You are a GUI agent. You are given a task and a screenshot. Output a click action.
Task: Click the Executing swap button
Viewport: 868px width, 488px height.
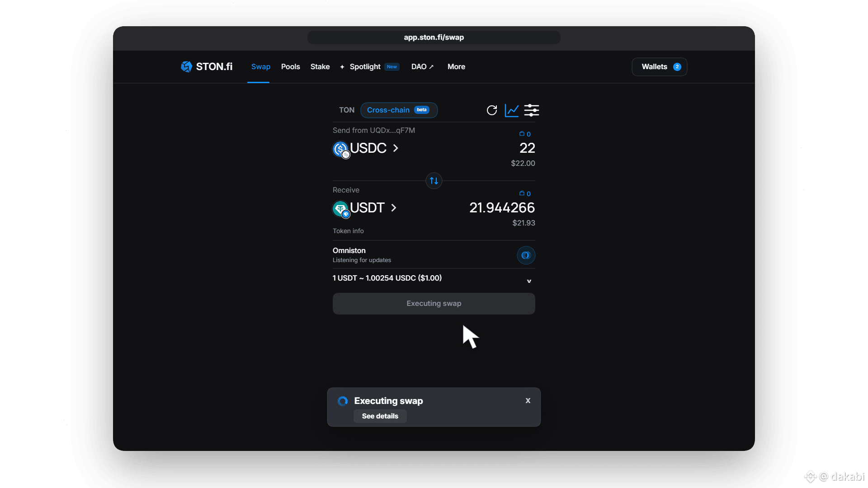point(434,304)
